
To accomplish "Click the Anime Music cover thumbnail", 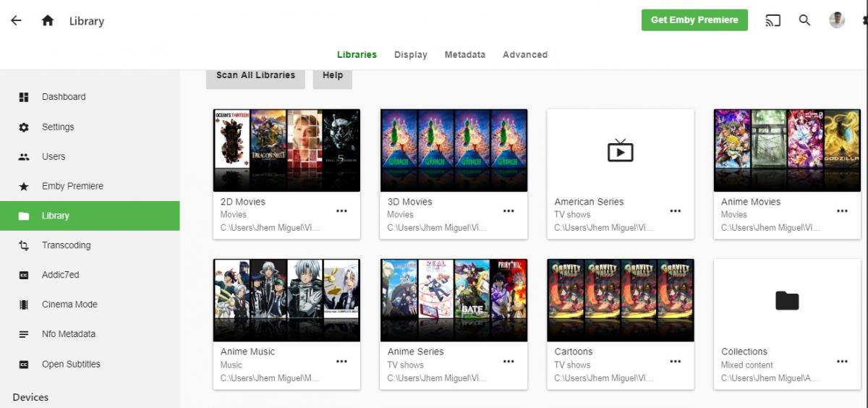I will (x=286, y=300).
